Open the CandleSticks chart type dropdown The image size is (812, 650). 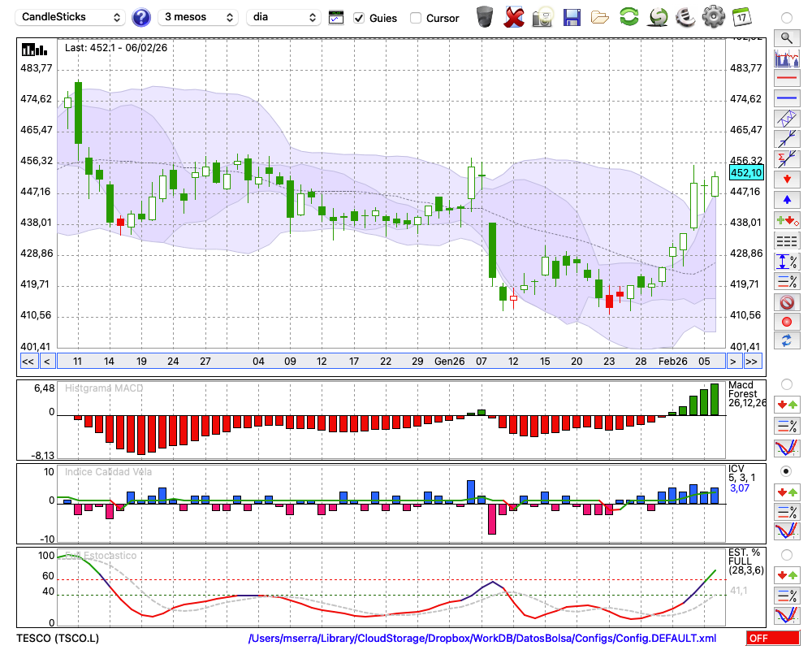tap(71, 17)
